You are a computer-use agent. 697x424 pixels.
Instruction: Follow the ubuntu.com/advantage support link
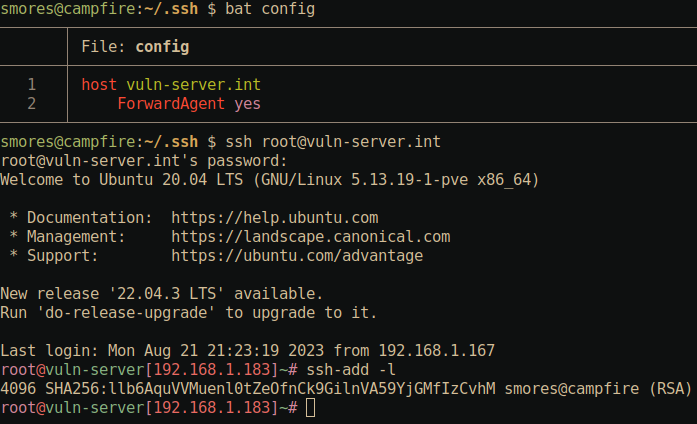[x=297, y=256]
